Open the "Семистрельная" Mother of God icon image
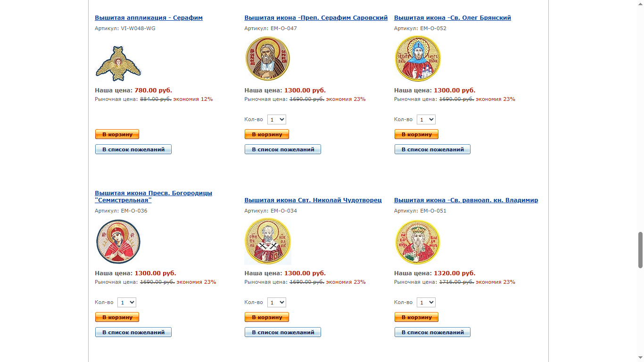Image resolution: width=644 pixels, height=362 pixels. [118, 242]
